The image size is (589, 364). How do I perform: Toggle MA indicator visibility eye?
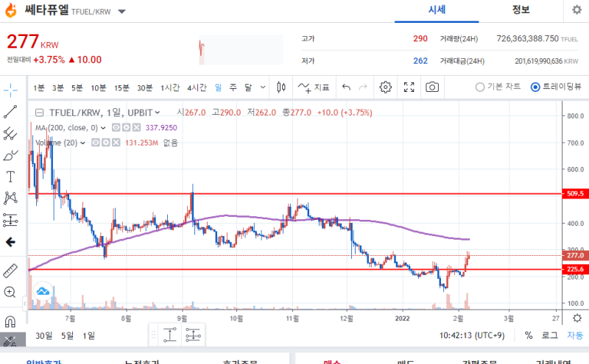point(116,128)
